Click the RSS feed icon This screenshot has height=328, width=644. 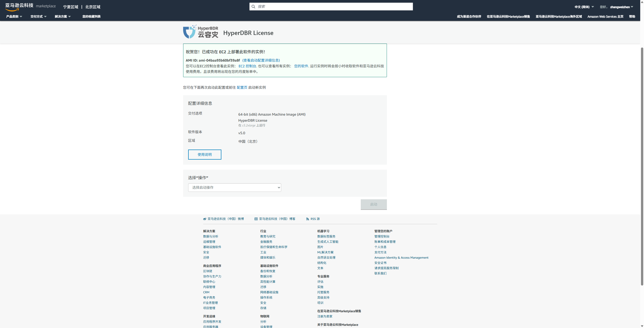(307, 219)
